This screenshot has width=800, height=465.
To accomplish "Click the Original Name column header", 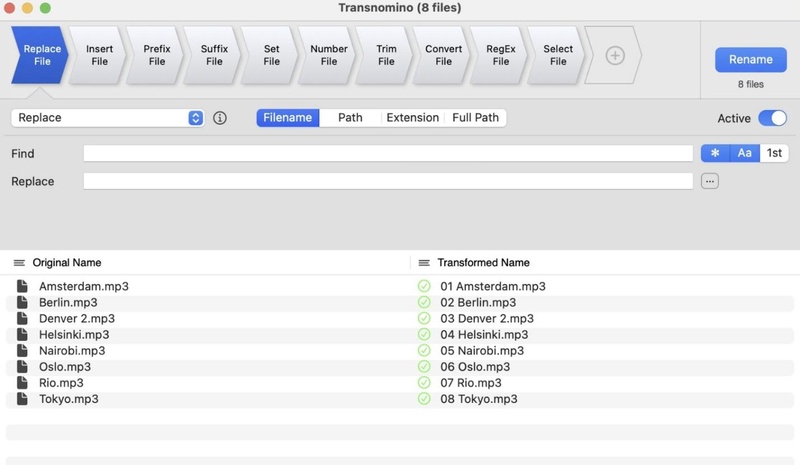I will coord(67,263).
